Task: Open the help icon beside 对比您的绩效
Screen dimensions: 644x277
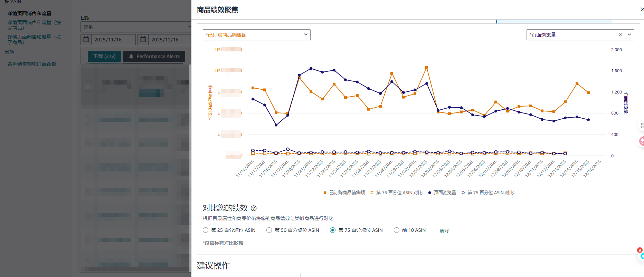Action: (x=254, y=208)
